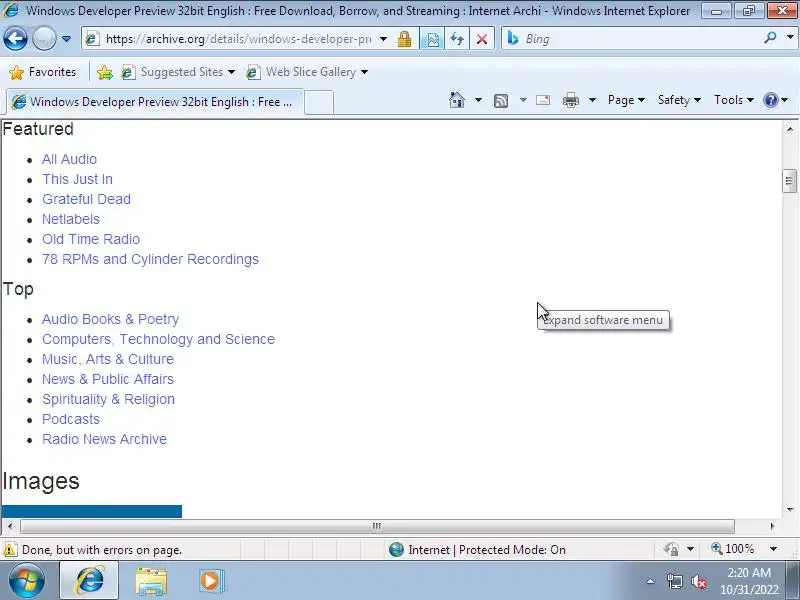The width and height of the screenshot is (800, 600).
Task: Open the Windows Start menu orb
Action: (x=27, y=581)
